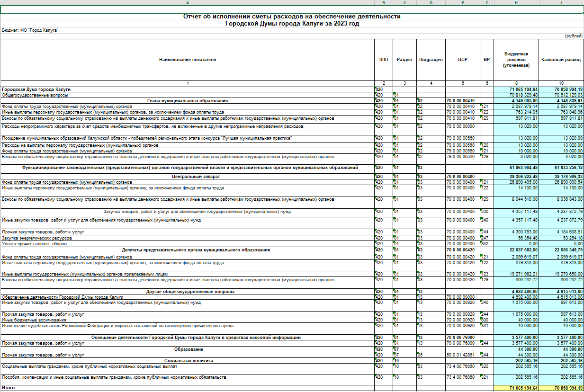Select the 'Наименование показателя' header cell
This screenshot has width=584, height=392.
187,60
